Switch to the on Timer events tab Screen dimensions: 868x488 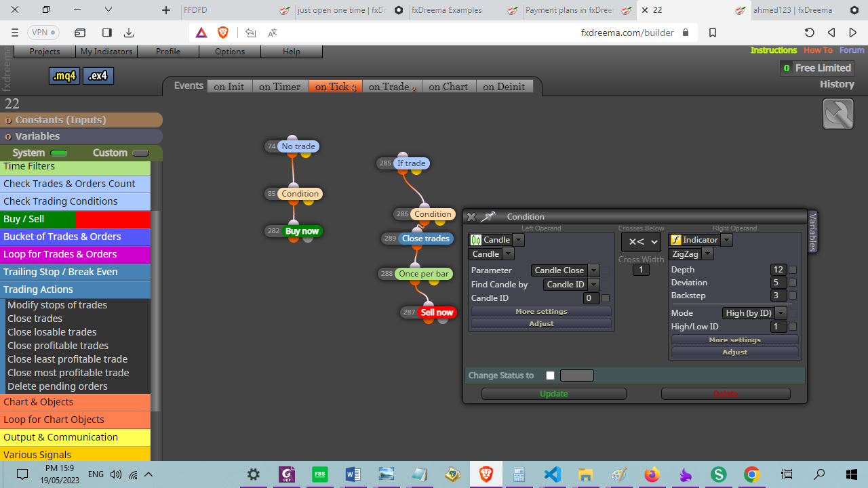(x=279, y=87)
